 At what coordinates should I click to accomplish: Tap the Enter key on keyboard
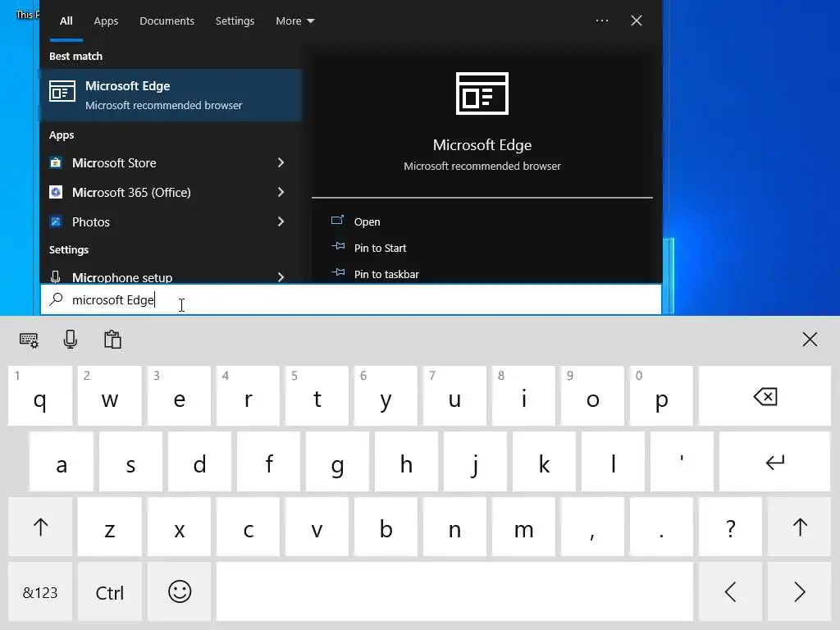coord(774,462)
